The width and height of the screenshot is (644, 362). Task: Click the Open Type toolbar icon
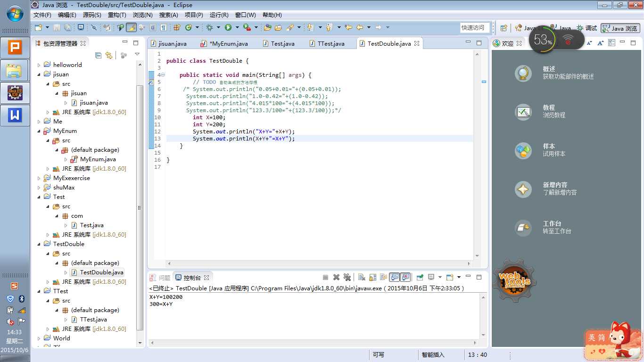(x=268, y=27)
